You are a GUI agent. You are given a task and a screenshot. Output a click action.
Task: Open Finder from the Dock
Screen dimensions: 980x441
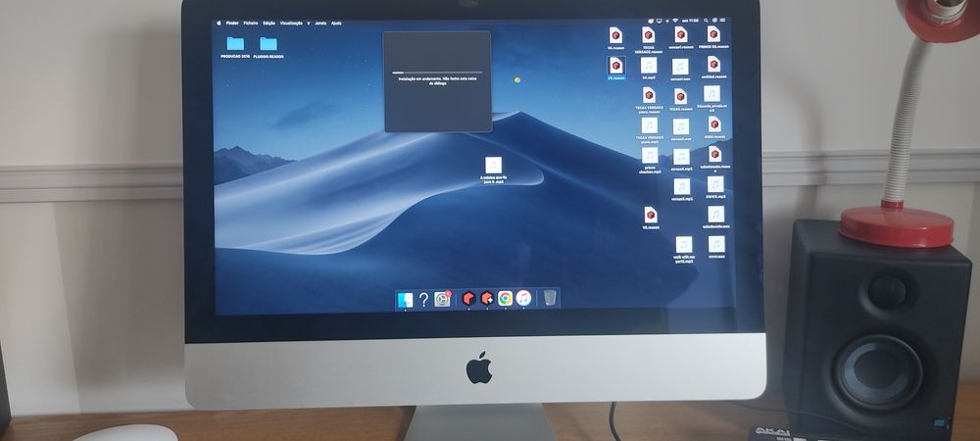[405, 300]
